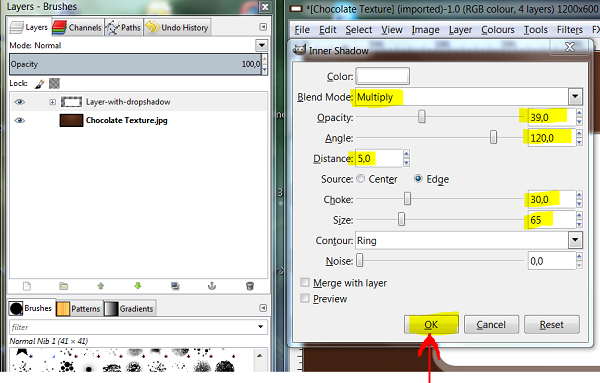Click the Reset button

(x=551, y=324)
